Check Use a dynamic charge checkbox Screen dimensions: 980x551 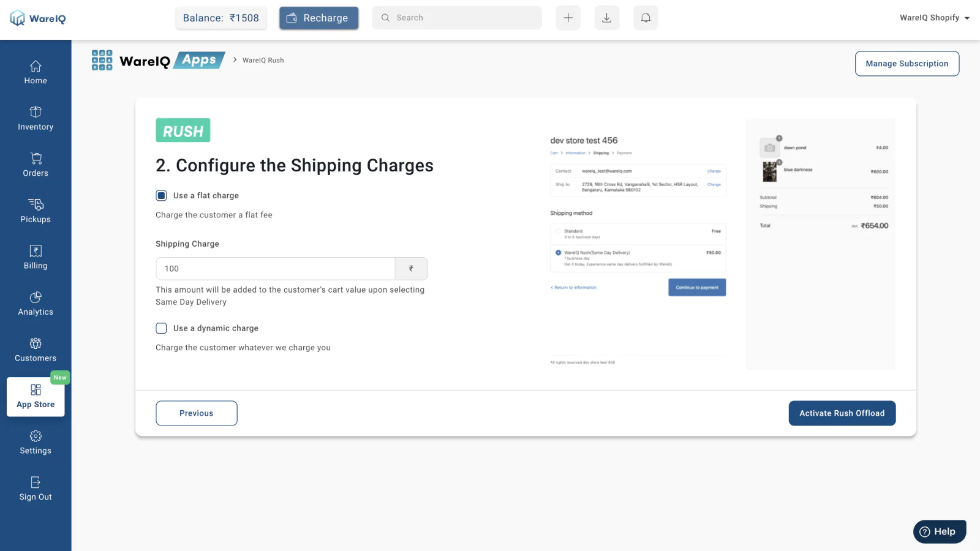pos(161,328)
